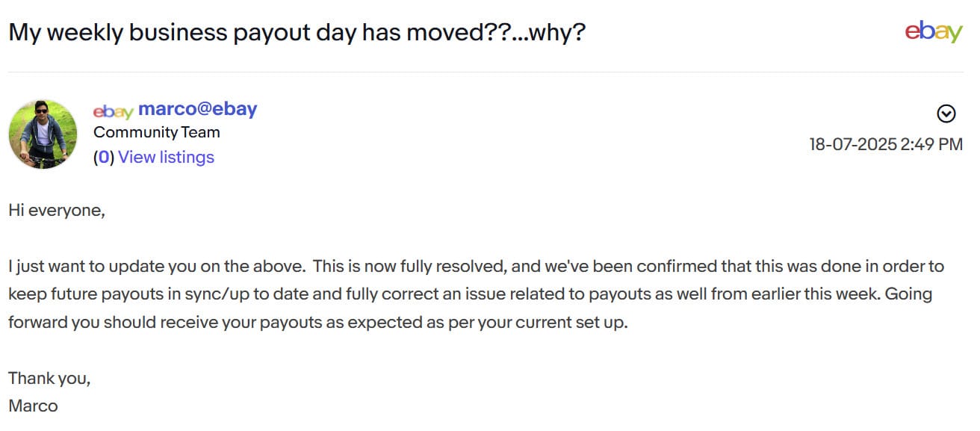Expand the post options chevron menu
Image resolution: width=980 pixels, height=431 pixels.
946,114
